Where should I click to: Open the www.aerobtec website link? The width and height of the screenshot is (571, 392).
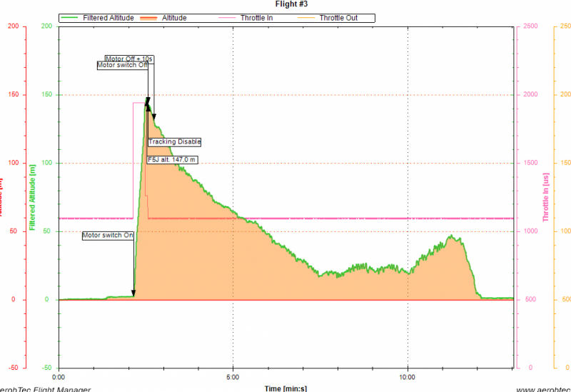[542, 389]
